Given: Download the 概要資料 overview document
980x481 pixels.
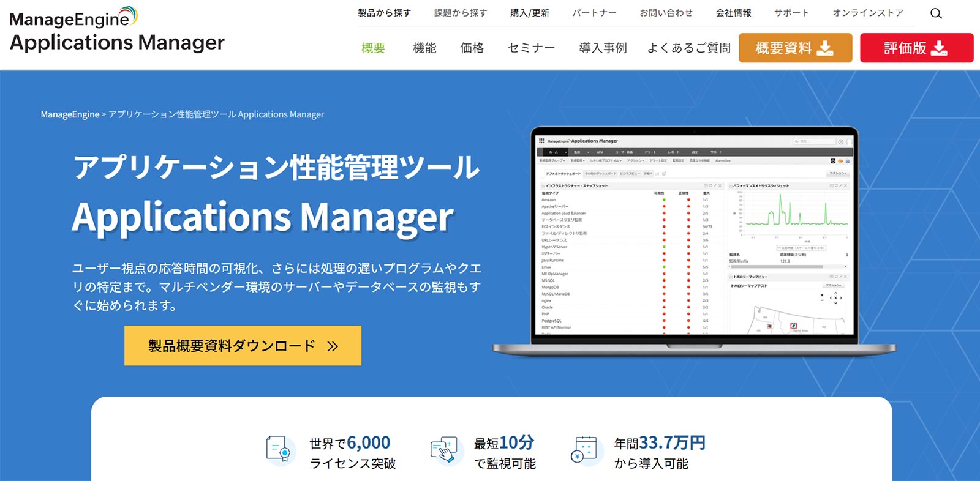Looking at the screenshot, I should pos(795,48).
